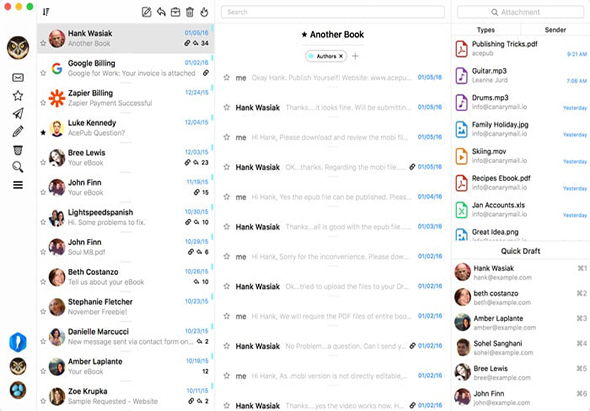This screenshot has width=590, height=411.
Task: Open 'No Problem...a question' message
Action: tap(333, 346)
